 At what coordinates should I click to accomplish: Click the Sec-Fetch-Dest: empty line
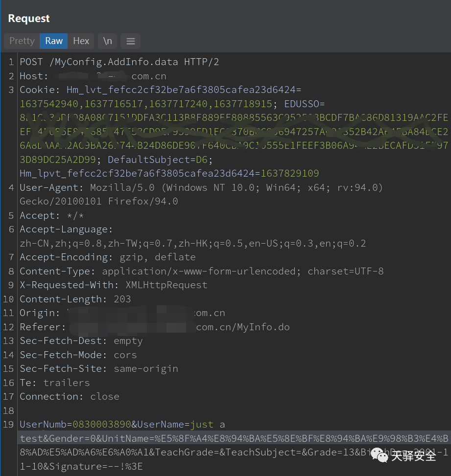point(81,341)
